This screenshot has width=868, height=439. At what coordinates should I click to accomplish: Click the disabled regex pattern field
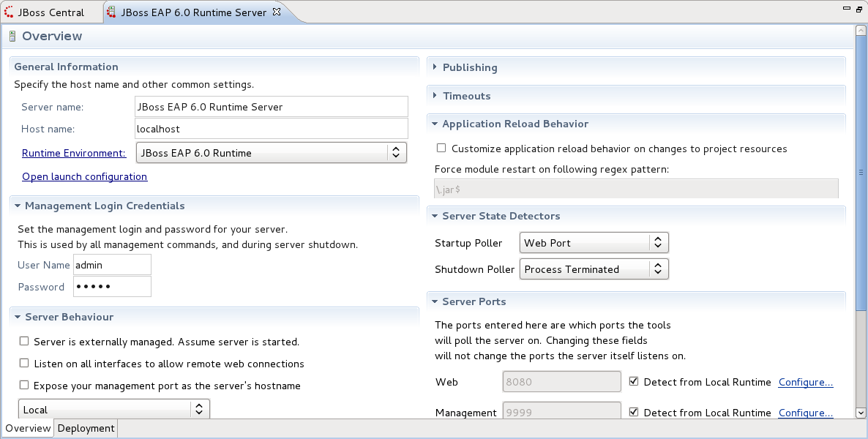pos(636,189)
